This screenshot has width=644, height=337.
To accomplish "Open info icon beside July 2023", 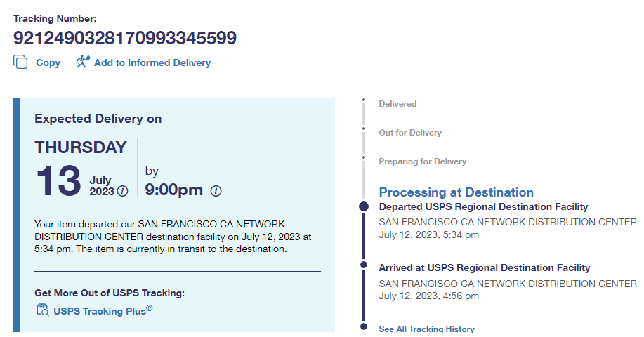I will tap(123, 191).
